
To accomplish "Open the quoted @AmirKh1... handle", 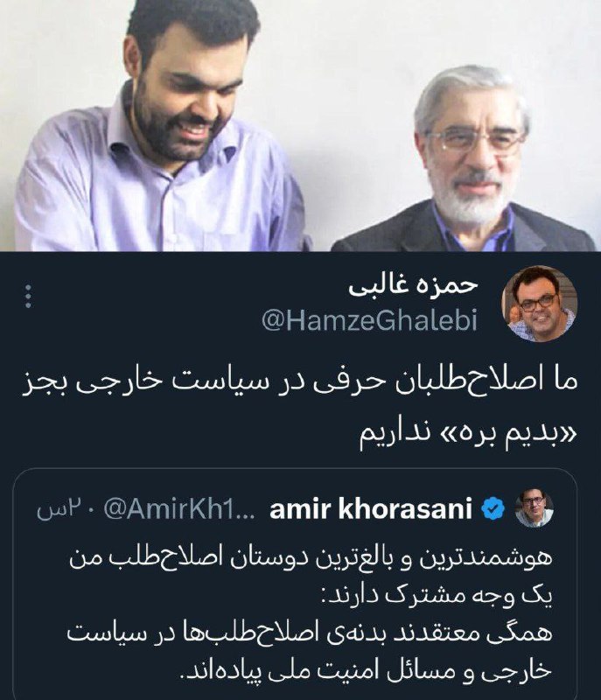I will [179, 509].
